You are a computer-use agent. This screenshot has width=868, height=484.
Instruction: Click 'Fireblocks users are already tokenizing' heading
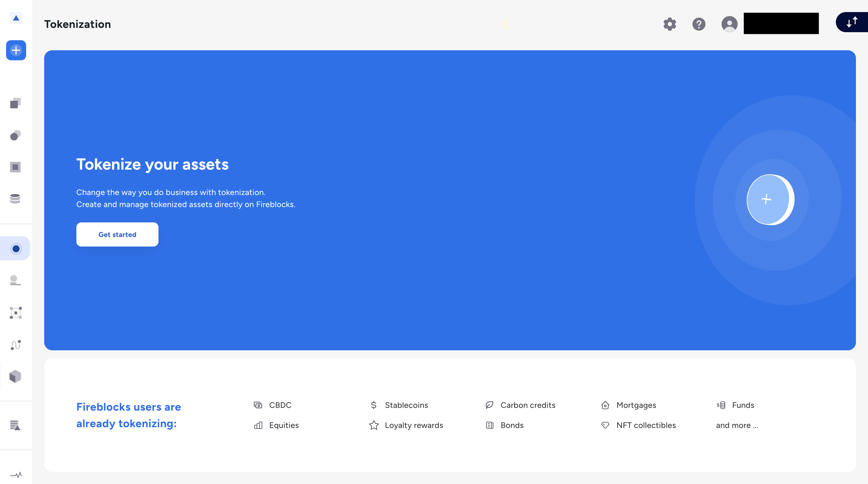128,415
